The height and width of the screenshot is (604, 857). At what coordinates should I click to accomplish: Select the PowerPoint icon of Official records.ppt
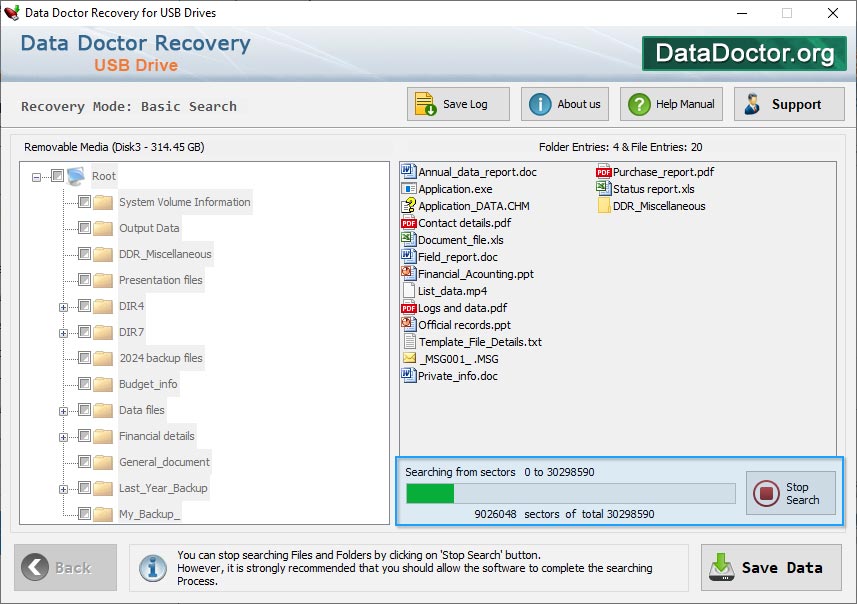408,324
